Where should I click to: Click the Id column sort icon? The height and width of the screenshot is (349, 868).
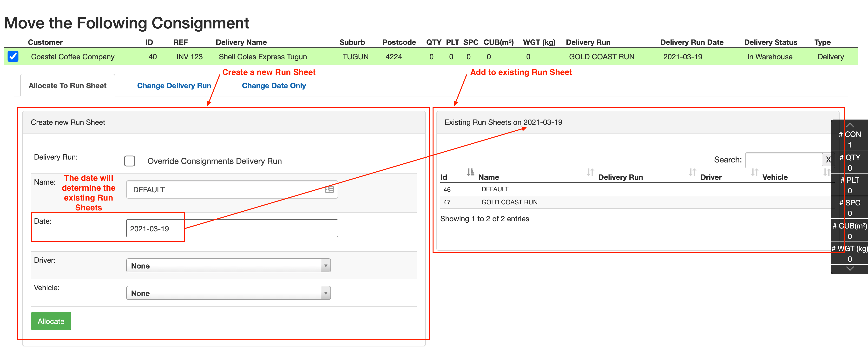(x=470, y=172)
